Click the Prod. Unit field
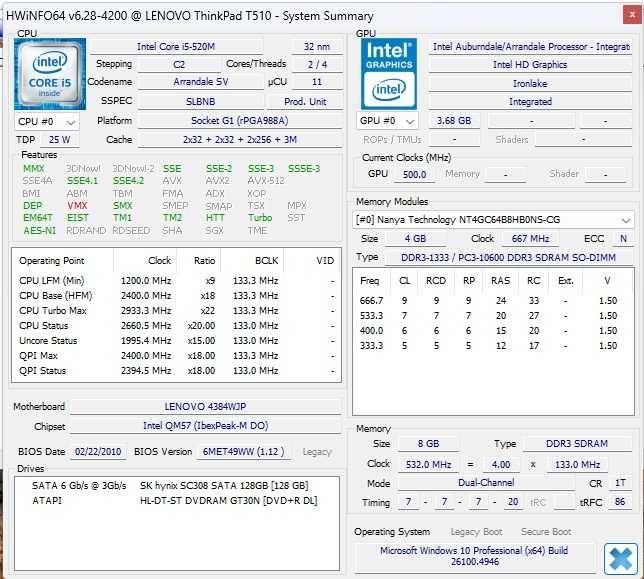 click(305, 101)
